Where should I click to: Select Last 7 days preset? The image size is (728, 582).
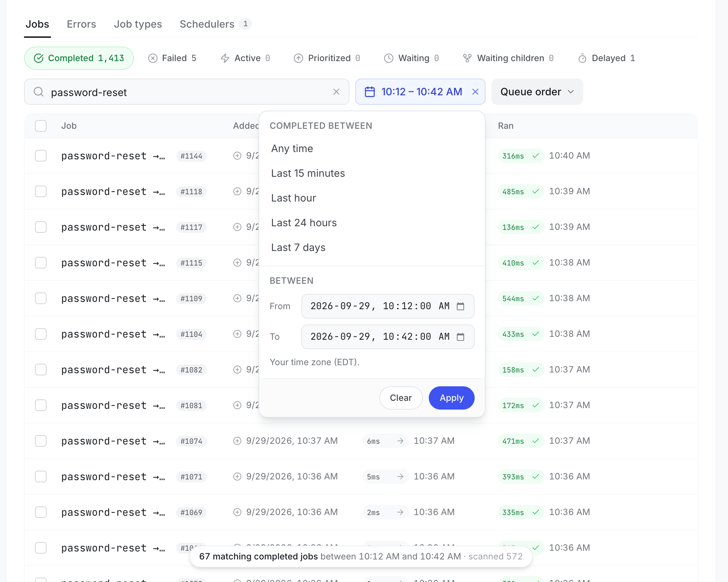pyautogui.click(x=372, y=247)
